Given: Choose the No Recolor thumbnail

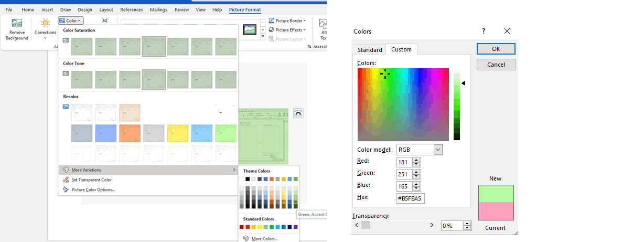Looking at the screenshot, I should [x=82, y=113].
